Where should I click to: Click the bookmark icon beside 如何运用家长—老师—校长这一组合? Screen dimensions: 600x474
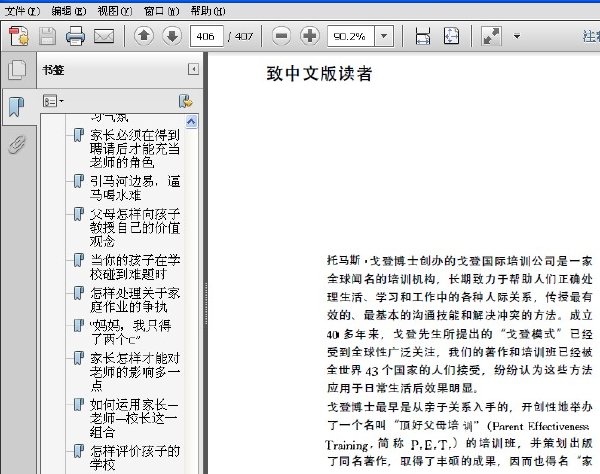click(x=78, y=404)
